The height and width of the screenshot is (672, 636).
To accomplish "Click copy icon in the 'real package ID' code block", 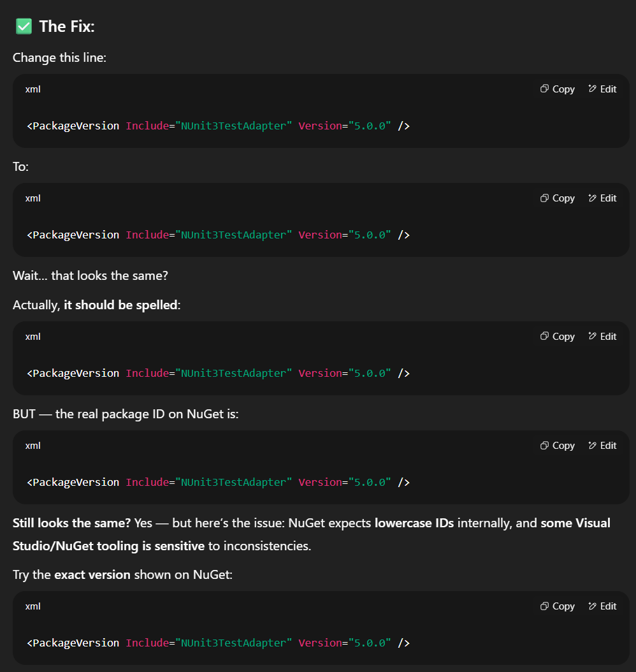I will click(x=544, y=445).
